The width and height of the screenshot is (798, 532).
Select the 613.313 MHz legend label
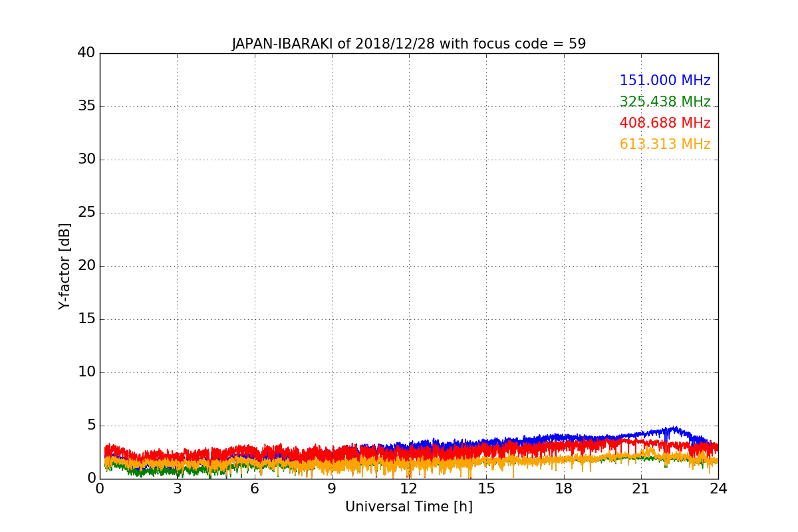click(x=665, y=144)
